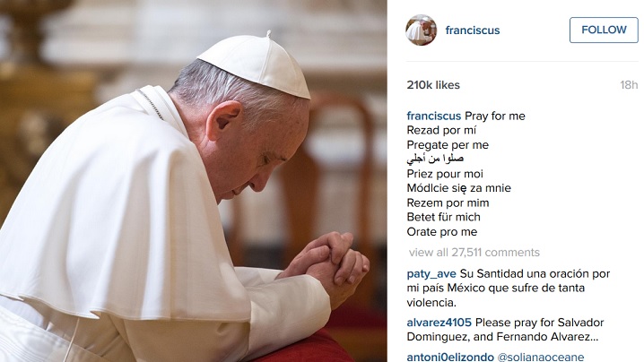This screenshot has width=644, height=362.
Task: Click the 18h post timestamp
Action: click(629, 85)
